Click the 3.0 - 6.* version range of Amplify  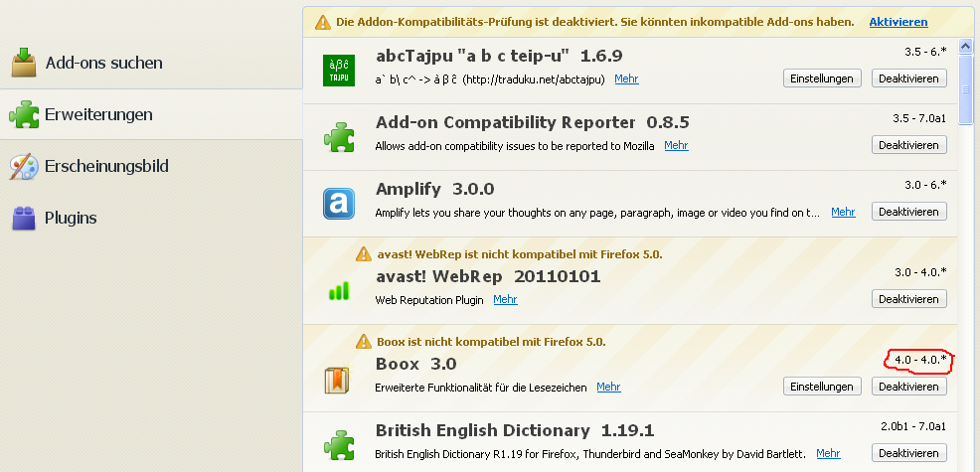(925, 185)
